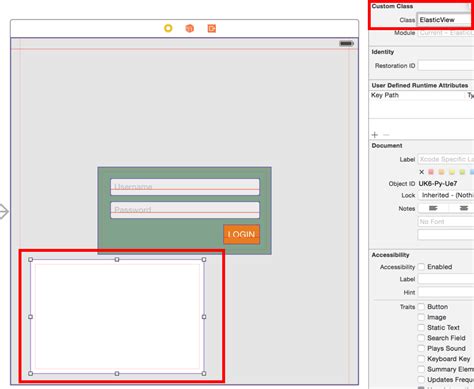Screen dimensions: 474x389
Task: Click the Username text field
Action: tap(185, 187)
